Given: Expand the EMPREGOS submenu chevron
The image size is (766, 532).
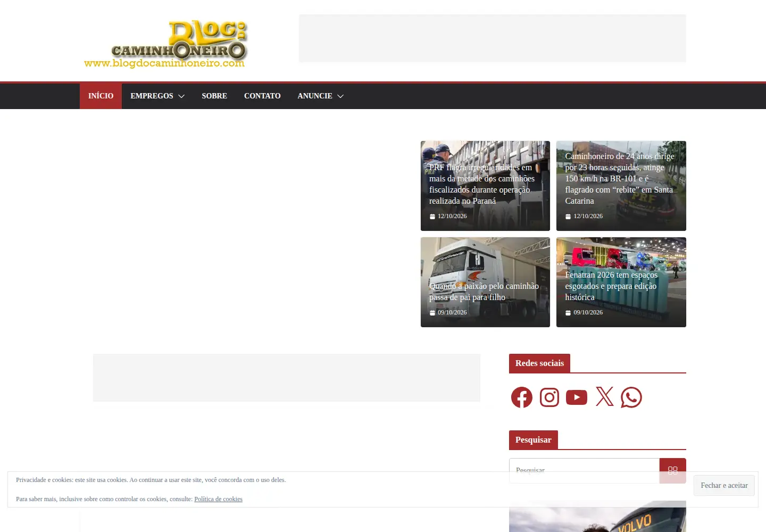Looking at the screenshot, I should tap(181, 96).
